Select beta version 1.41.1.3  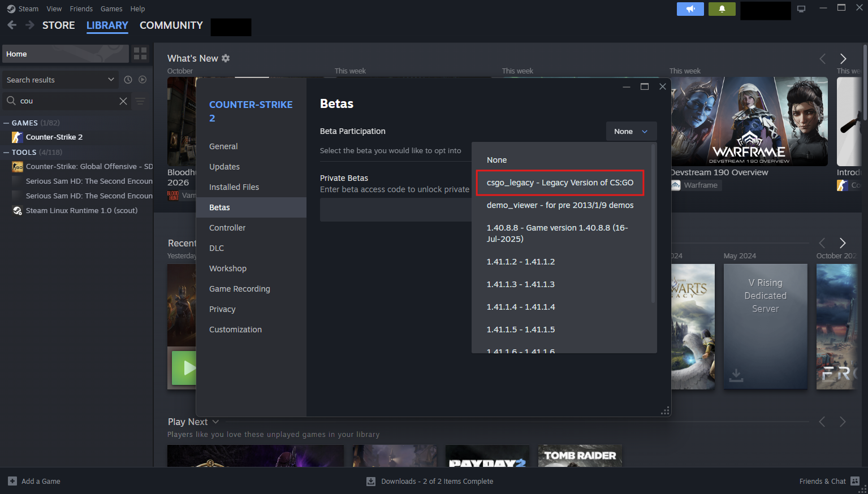[x=560, y=284]
